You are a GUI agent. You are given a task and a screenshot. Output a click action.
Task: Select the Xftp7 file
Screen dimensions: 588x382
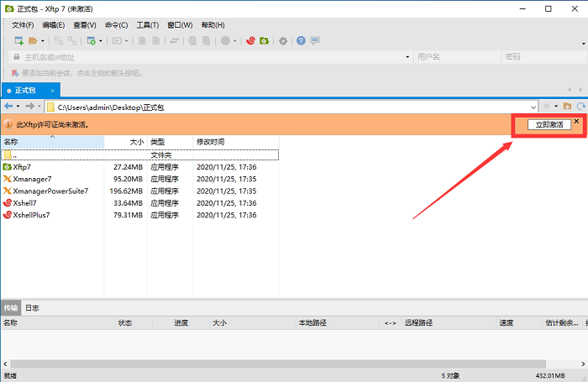[x=22, y=167]
